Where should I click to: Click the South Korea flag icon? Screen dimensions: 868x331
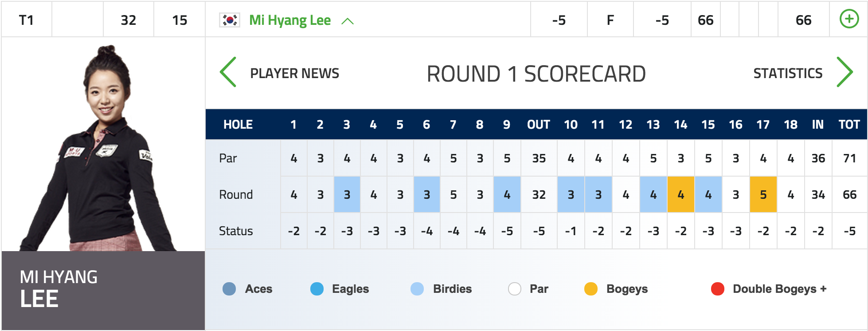[230, 20]
